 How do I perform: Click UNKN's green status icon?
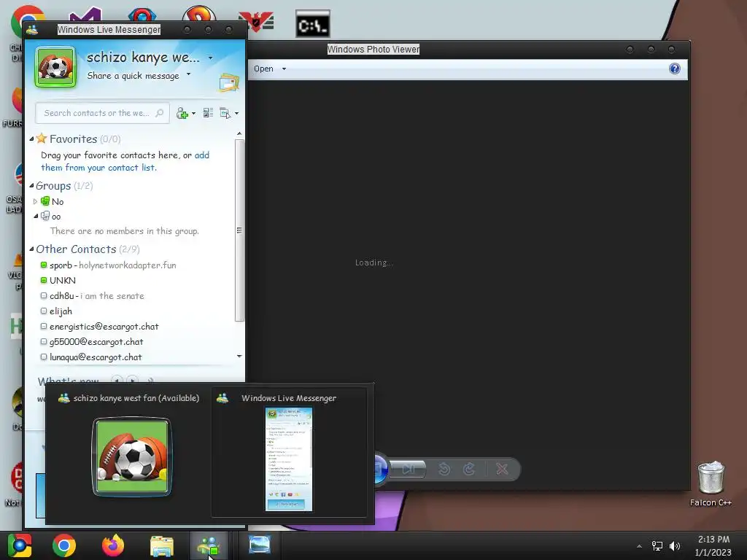point(44,280)
